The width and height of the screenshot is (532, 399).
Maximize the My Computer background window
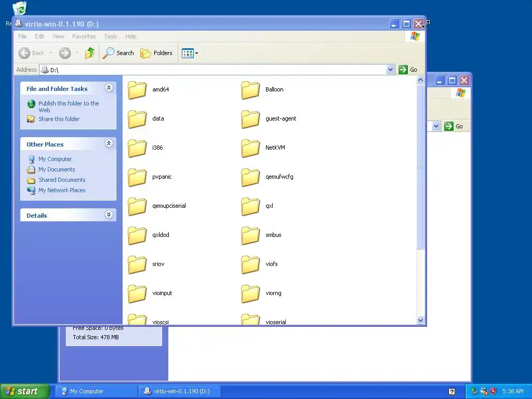[452, 81]
